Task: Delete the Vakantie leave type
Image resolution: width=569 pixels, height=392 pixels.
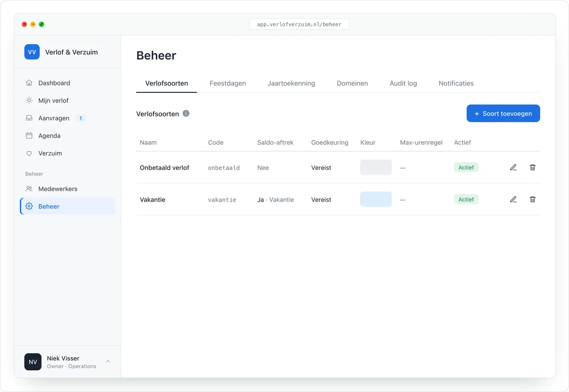Action: (532, 199)
